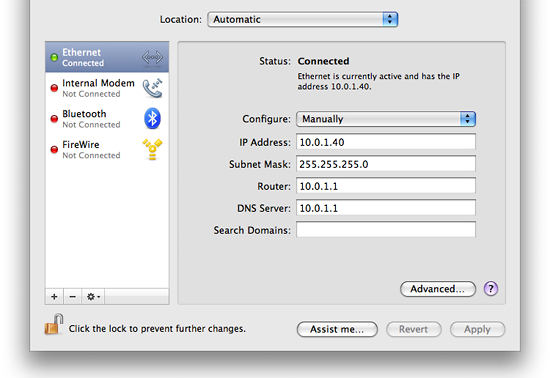The height and width of the screenshot is (378, 550).
Task: Click the Search Domains field
Action: click(386, 230)
